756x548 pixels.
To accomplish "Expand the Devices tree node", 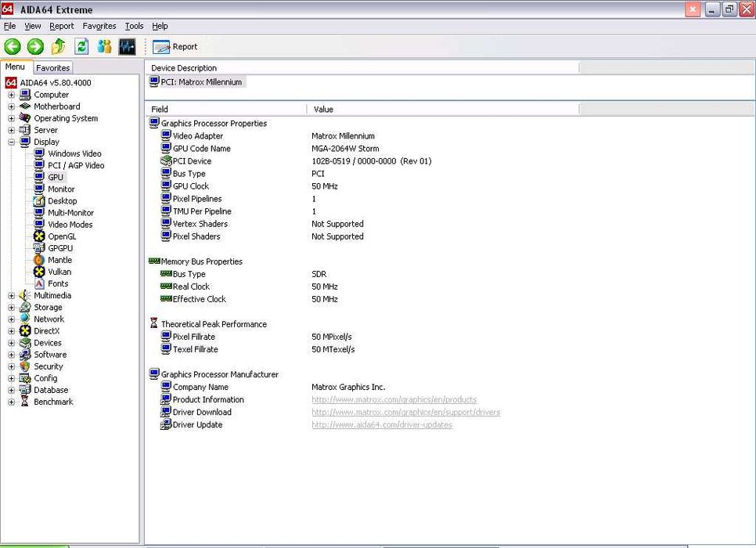I will click(11, 343).
